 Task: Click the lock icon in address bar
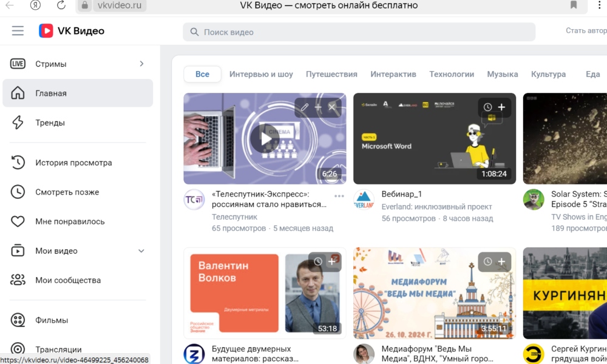point(84,5)
